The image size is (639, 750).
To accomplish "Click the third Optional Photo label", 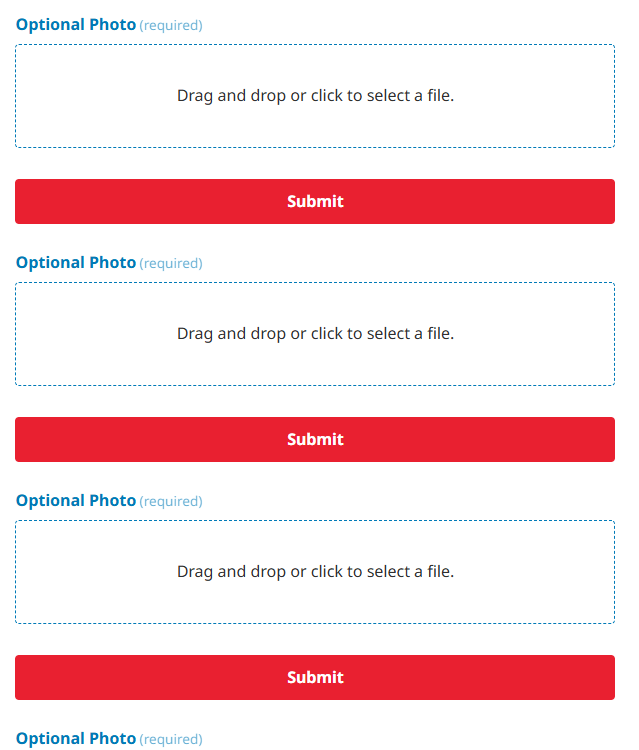I will click(76, 500).
